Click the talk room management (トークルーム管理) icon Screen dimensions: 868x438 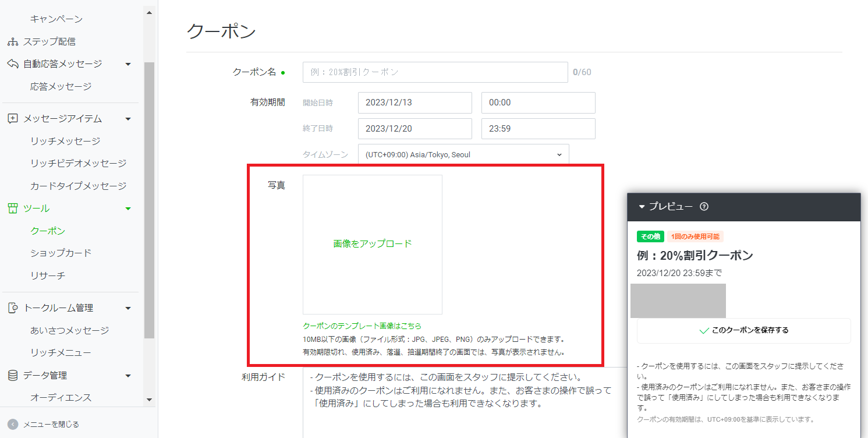pyautogui.click(x=13, y=308)
